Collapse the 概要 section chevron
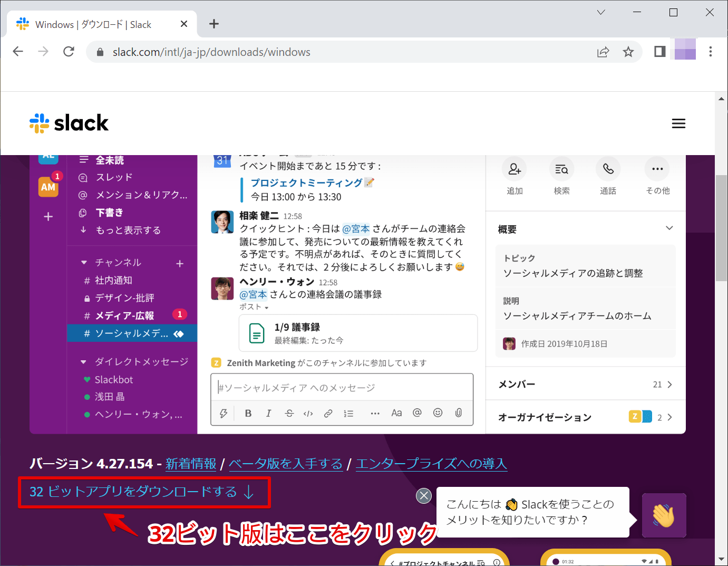Viewport: 728px width, 566px height. point(669,228)
